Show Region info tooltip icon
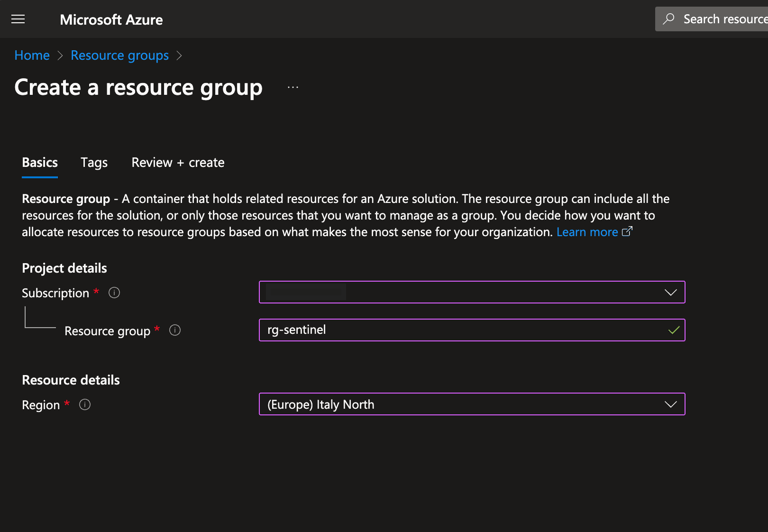 pyautogui.click(x=85, y=405)
